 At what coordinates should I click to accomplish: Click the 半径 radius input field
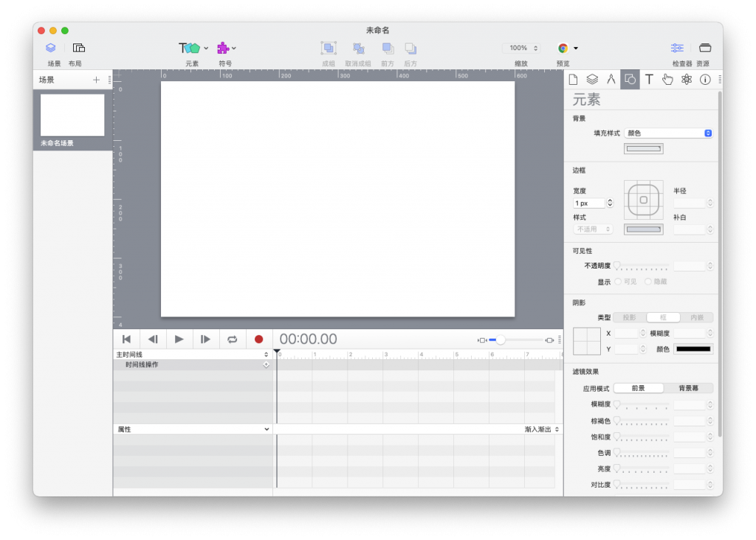tap(690, 204)
